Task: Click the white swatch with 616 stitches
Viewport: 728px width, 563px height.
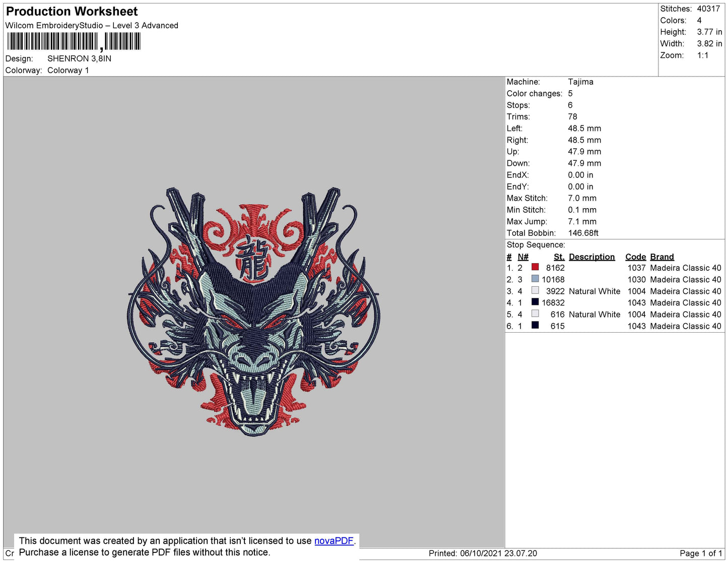Action: coord(535,314)
